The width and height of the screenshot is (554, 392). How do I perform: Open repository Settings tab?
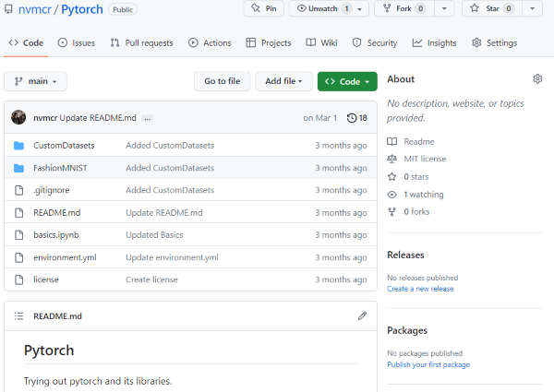[x=494, y=43]
